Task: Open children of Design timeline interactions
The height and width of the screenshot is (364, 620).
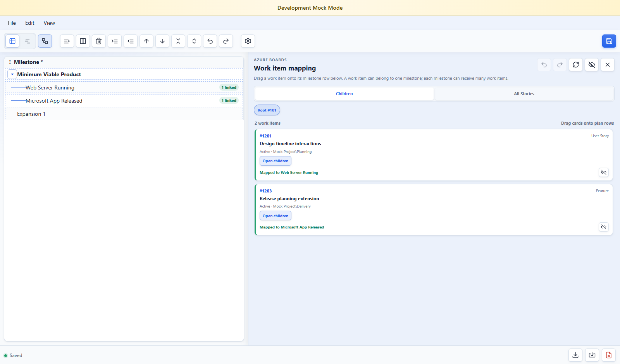Action: pos(276,161)
